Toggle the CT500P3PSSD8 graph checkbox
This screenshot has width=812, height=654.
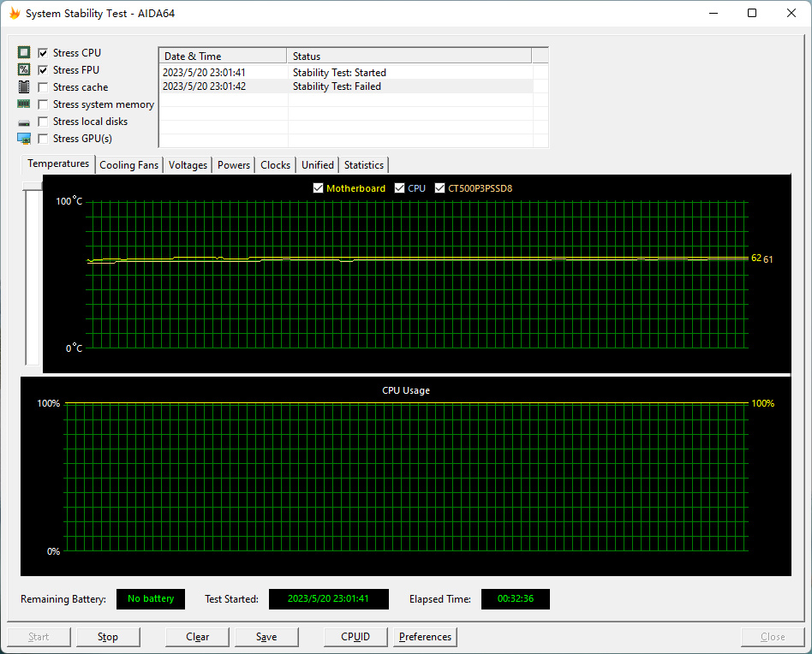tap(439, 187)
